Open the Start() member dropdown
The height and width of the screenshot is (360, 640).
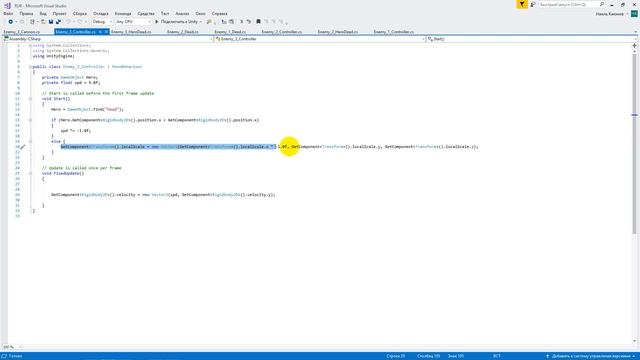532,39
